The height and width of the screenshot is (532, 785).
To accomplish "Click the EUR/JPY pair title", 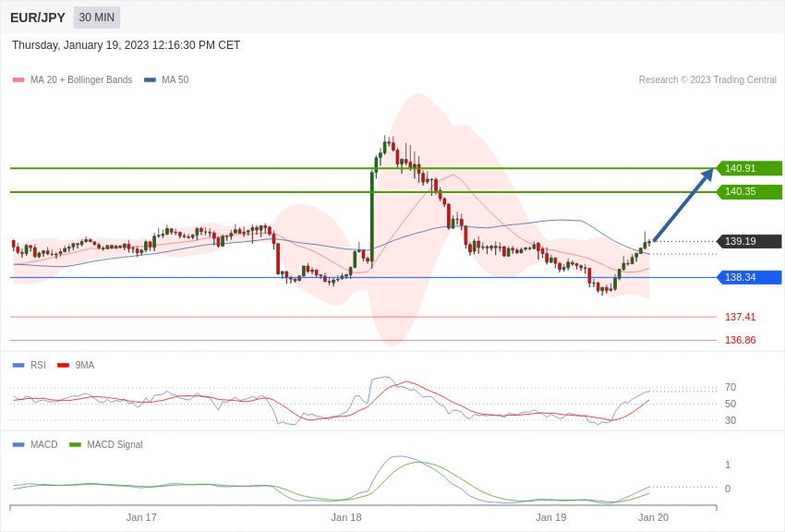I will click(38, 18).
